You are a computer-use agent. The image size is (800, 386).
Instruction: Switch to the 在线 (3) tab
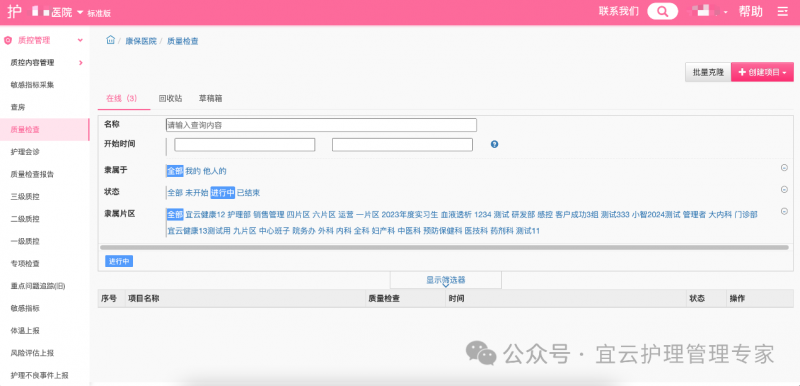pyautogui.click(x=121, y=98)
